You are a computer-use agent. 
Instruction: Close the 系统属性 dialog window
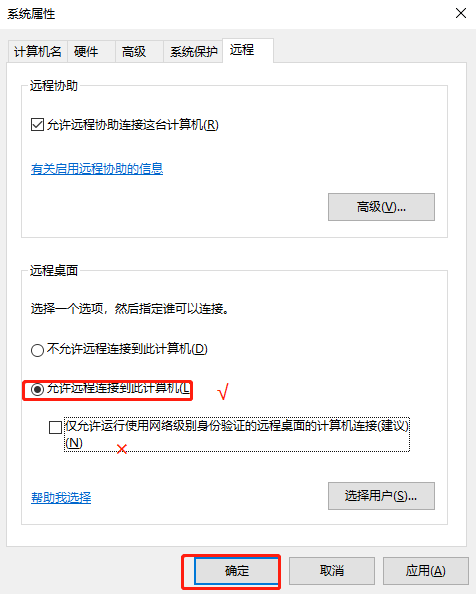(x=460, y=14)
